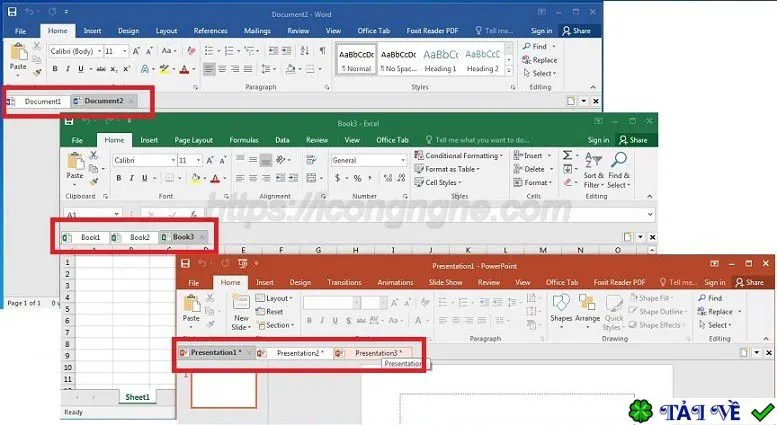Open Word References ribbon tab

pyautogui.click(x=210, y=31)
